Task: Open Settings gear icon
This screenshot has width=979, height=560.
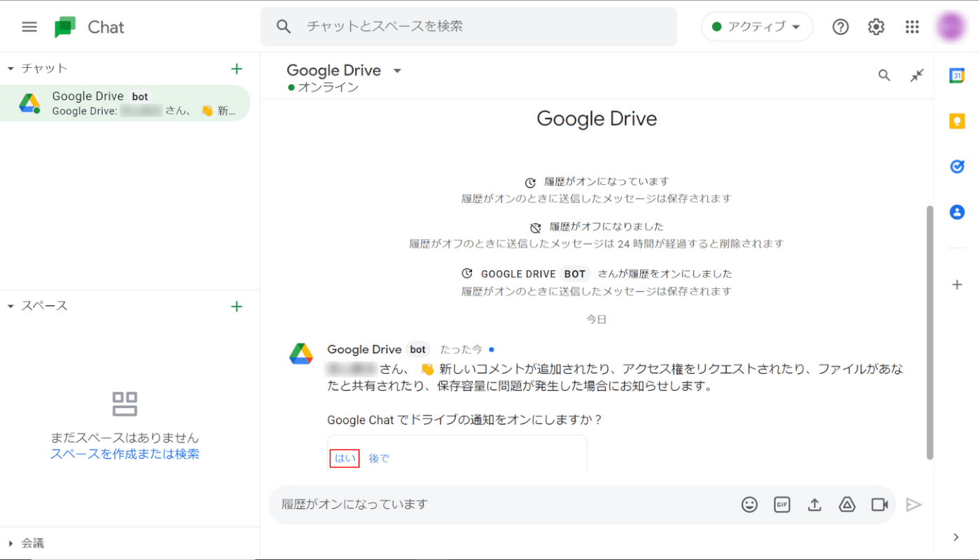Action: pyautogui.click(x=876, y=27)
